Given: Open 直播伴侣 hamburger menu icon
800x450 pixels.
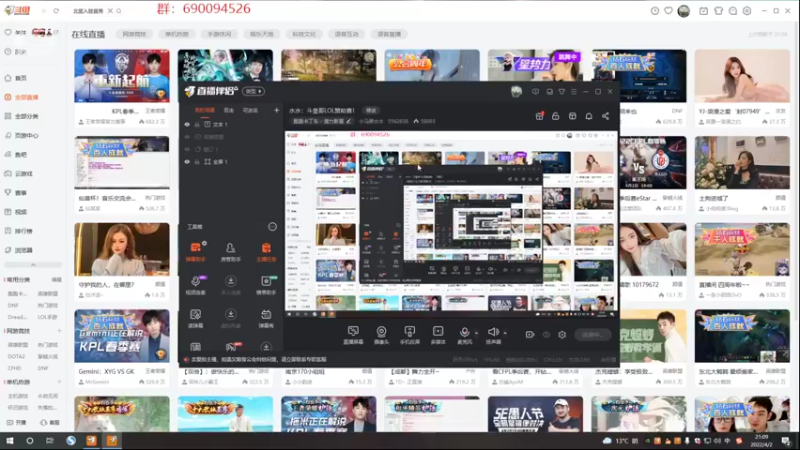Looking at the screenshot, I should 573,92.
